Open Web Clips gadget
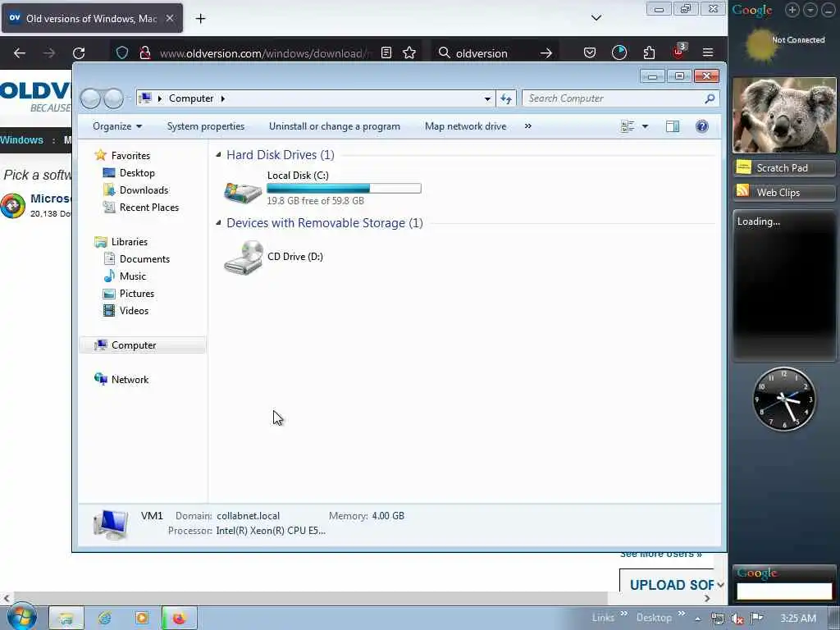 (783, 192)
